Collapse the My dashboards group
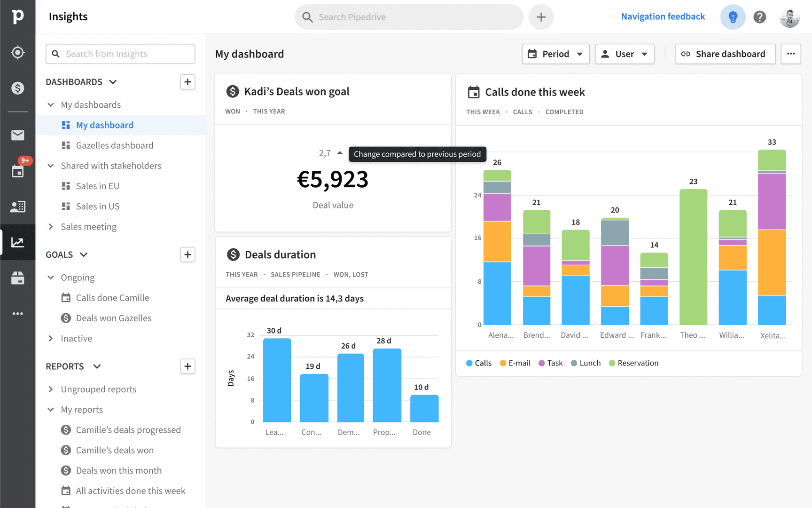 coord(51,104)
